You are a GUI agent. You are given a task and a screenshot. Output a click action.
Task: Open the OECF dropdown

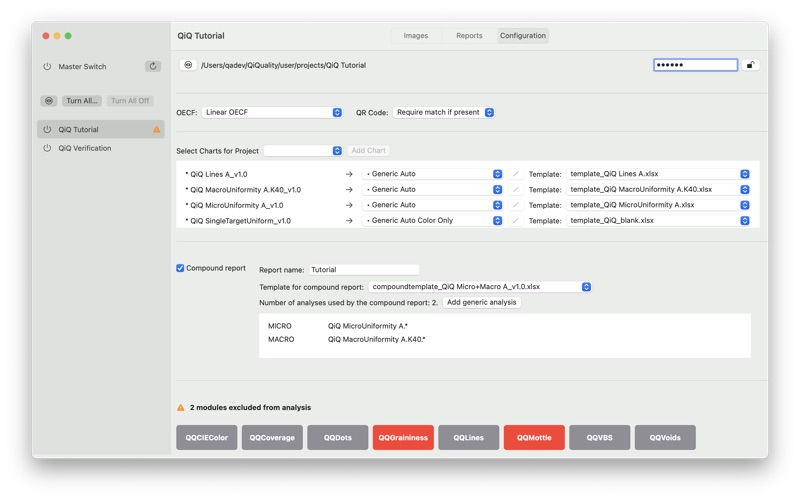point(273,113)
